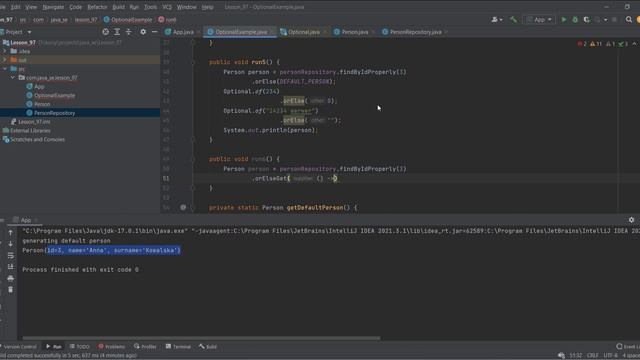Open the App run configuration dropdown

(x=539, y=20)
